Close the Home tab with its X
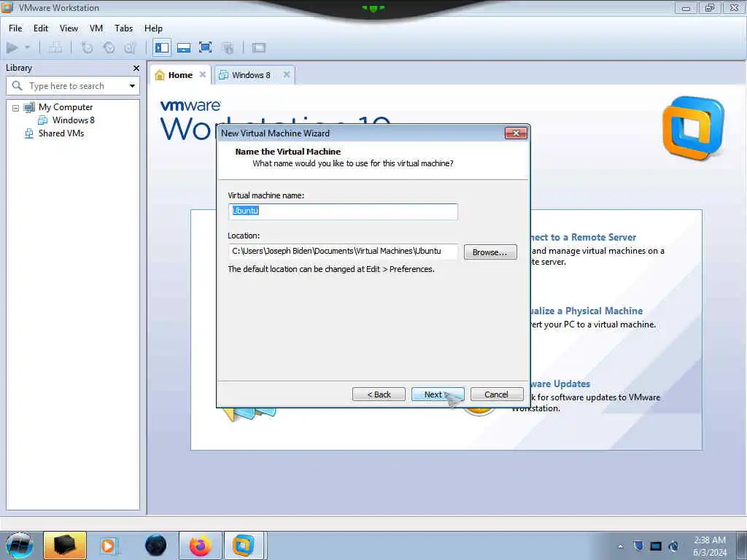 (203, 75)
